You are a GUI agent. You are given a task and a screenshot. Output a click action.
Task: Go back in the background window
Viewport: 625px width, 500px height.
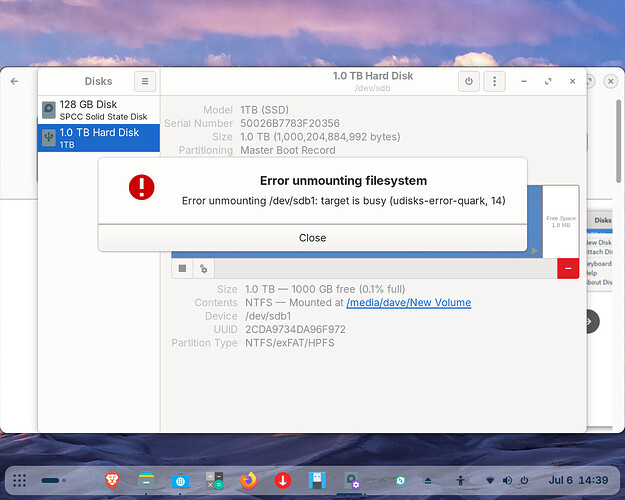(x=14, y=81)
